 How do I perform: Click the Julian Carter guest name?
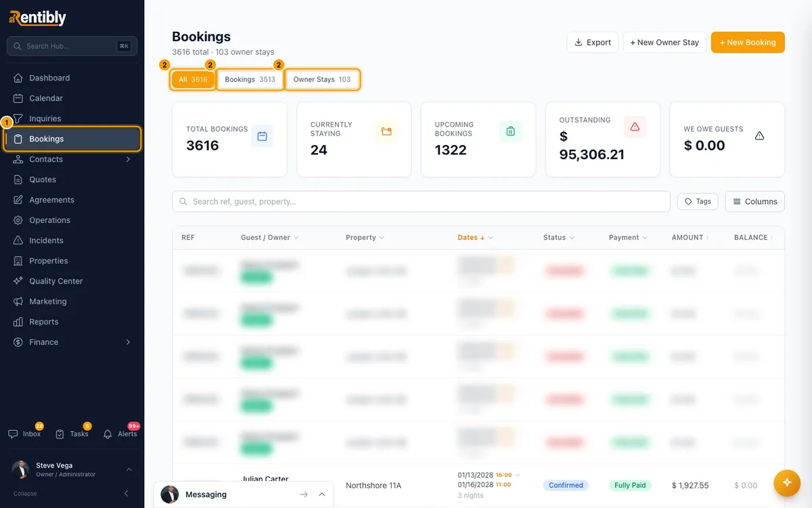[x=265, y=479]
